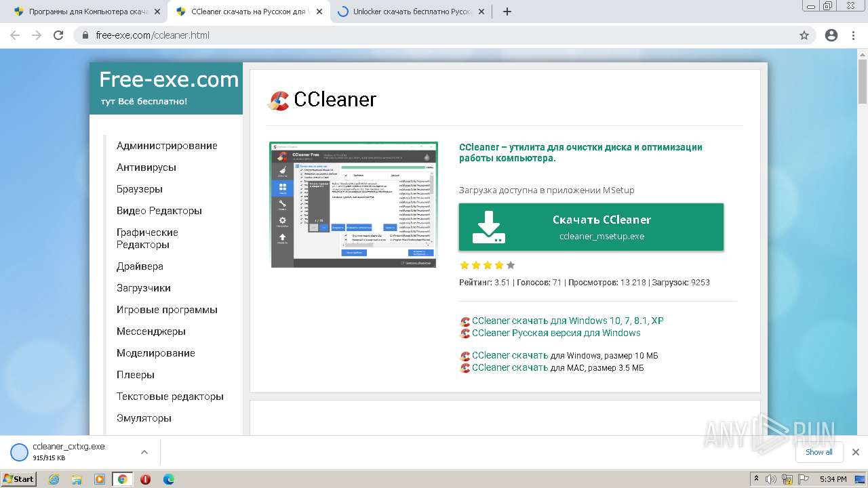Open Плееры category
Screen dimensions: 868x488
[x=136, y=375]
